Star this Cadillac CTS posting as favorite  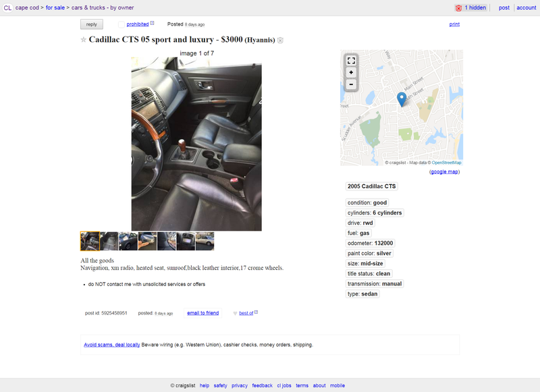[x=83, y=40]
